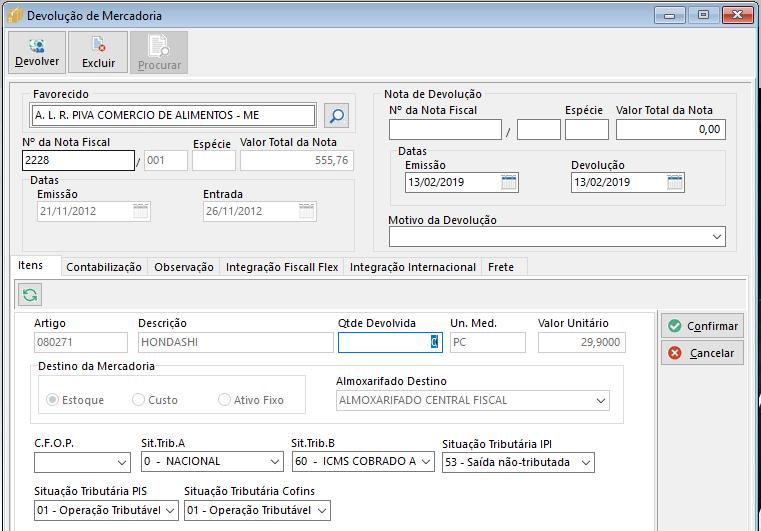Viewport: 761px width, 531px height.
Task: Click Descrição field HONDASHI
Action: tap(236, 342)
